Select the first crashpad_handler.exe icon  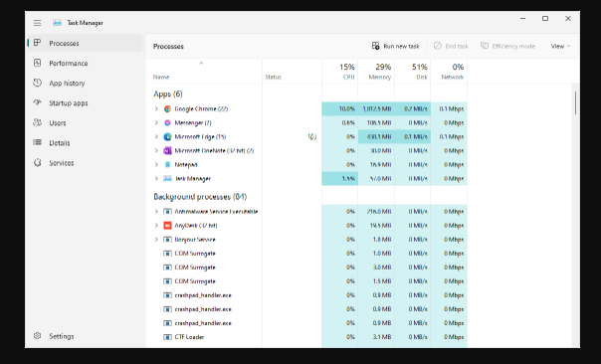tap(167, 295)
